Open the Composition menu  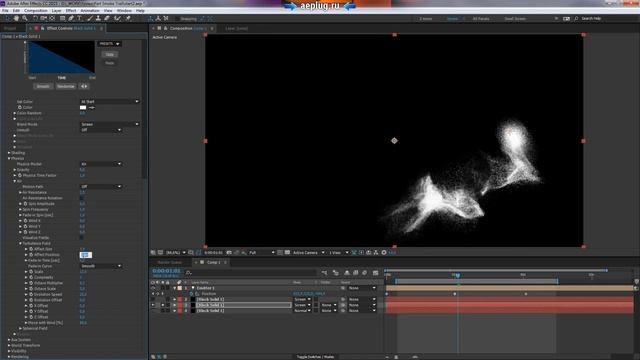click(x=36, y=11)
